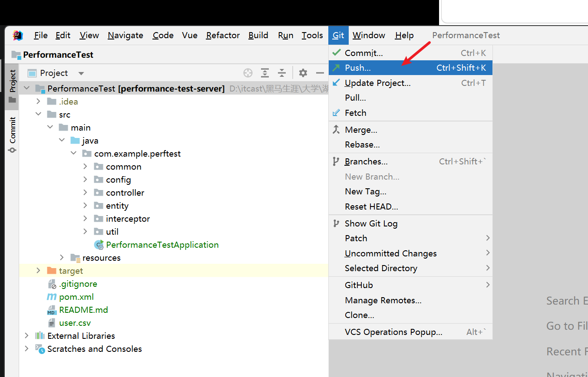This screenshot has height=377, width=588.
Task: Open the Tools menu
Action: tap(312, 36)
